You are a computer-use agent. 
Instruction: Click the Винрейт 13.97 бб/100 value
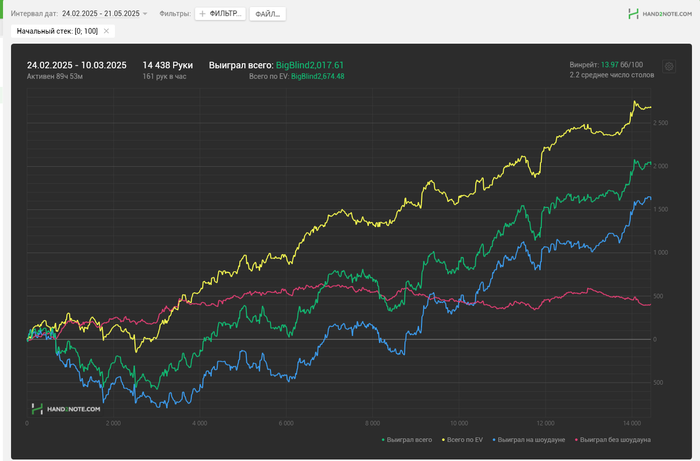[x=606, y=65]
